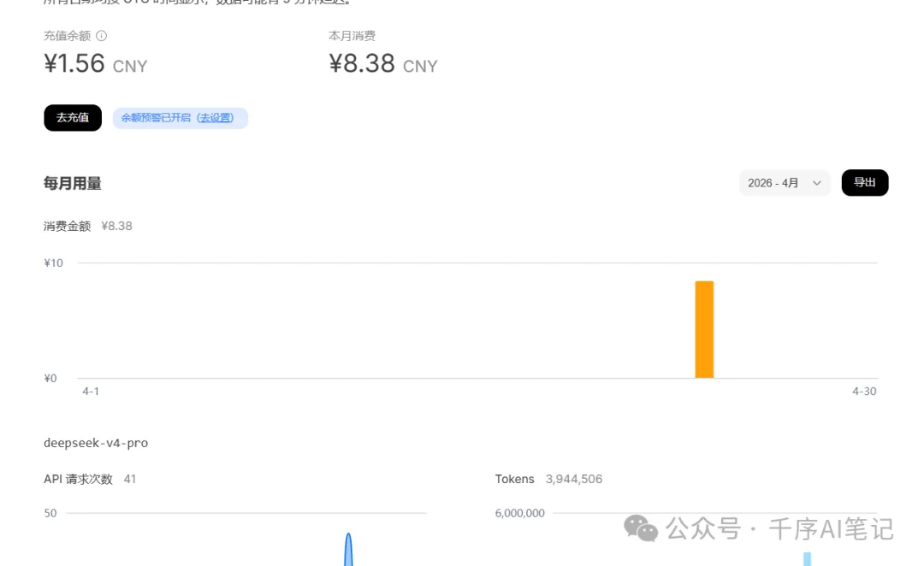Image resolution: width=924 pixels, height=566 pixels.
Task: Click the blue spike in the API requests chart
Action: (x=348, y=550)
